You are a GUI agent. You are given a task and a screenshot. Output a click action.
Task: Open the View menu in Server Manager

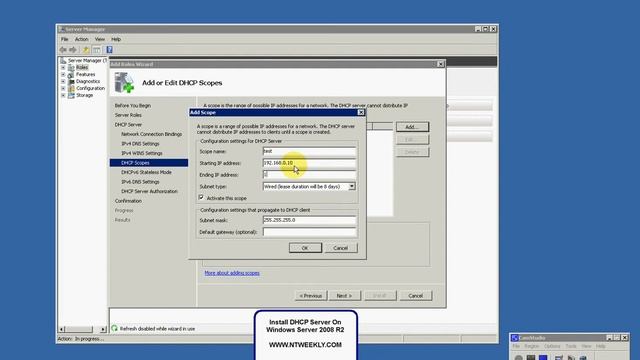(x=100, y=39)
